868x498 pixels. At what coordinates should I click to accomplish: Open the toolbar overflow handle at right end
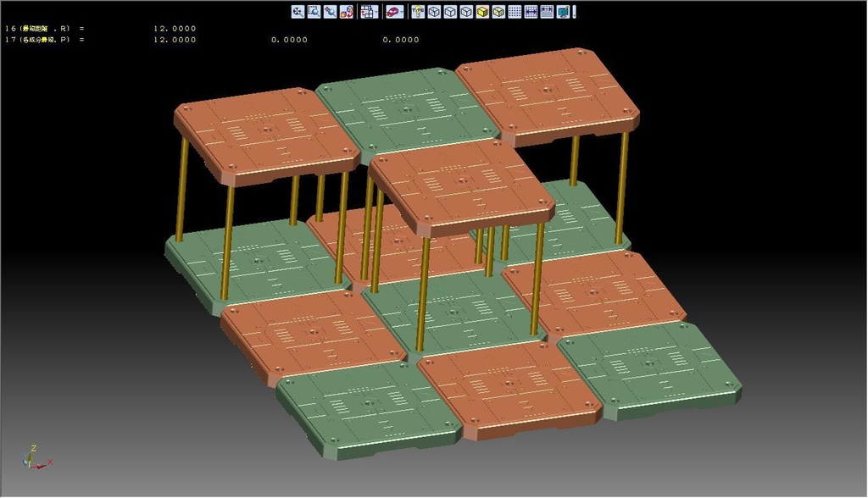coord(574,12)
